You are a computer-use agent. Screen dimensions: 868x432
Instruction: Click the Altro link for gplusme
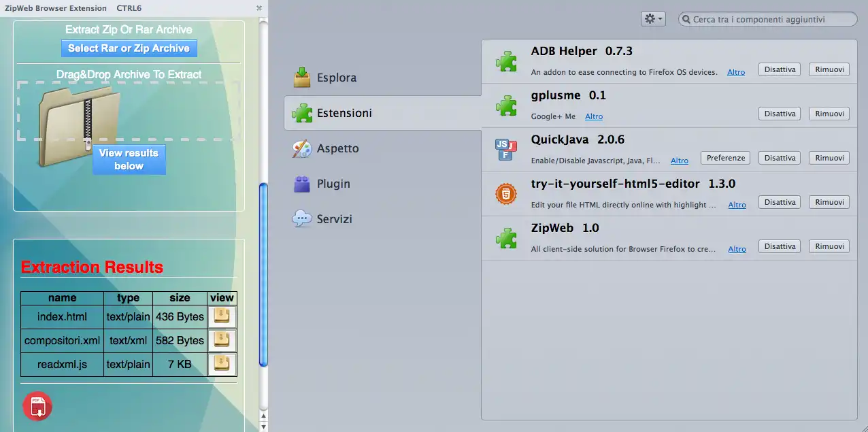pos(594,116)
